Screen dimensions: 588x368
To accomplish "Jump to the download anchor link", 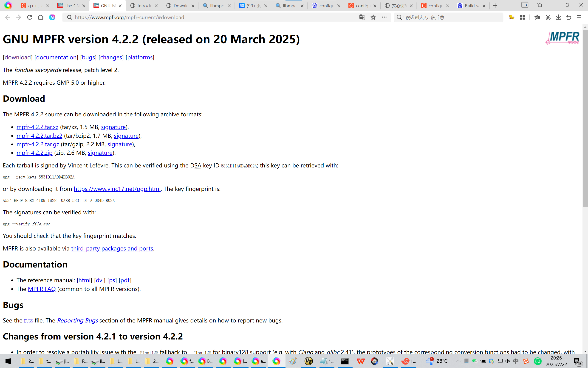I will [18, 57].
